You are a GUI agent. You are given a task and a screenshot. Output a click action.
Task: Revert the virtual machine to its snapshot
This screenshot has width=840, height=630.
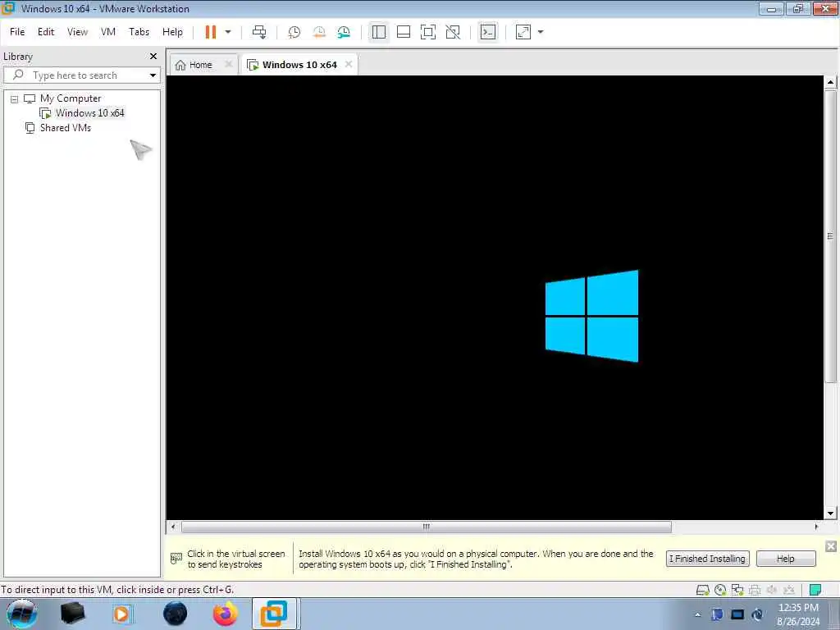pos(319,32)
